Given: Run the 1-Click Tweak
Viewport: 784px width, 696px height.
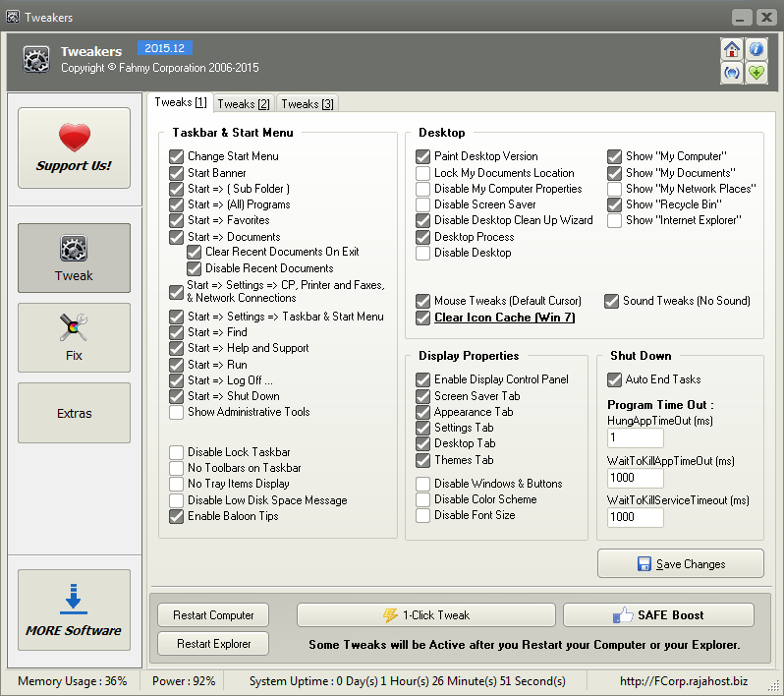Looking at the screenshot, I should pos(426,615).
